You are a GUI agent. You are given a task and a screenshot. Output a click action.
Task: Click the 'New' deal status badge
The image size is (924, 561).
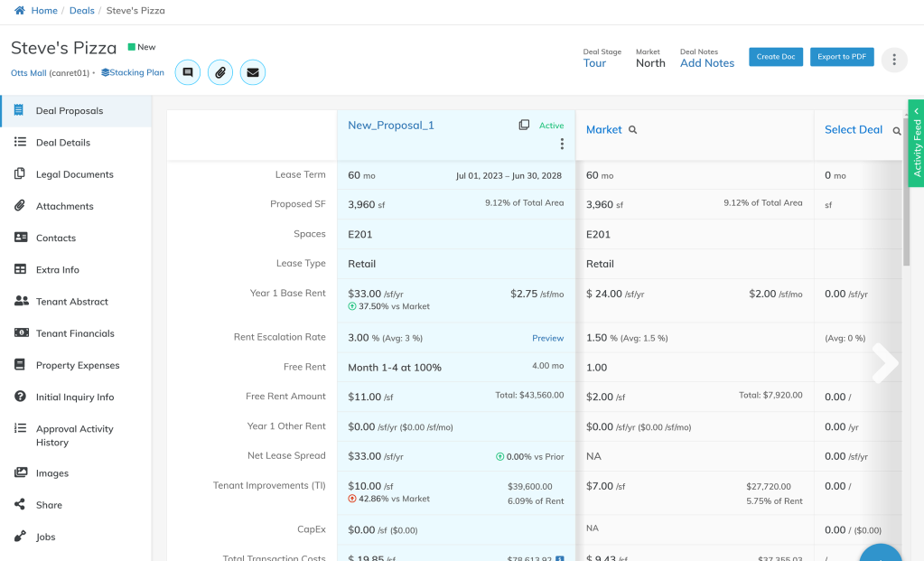coord(142,47)
